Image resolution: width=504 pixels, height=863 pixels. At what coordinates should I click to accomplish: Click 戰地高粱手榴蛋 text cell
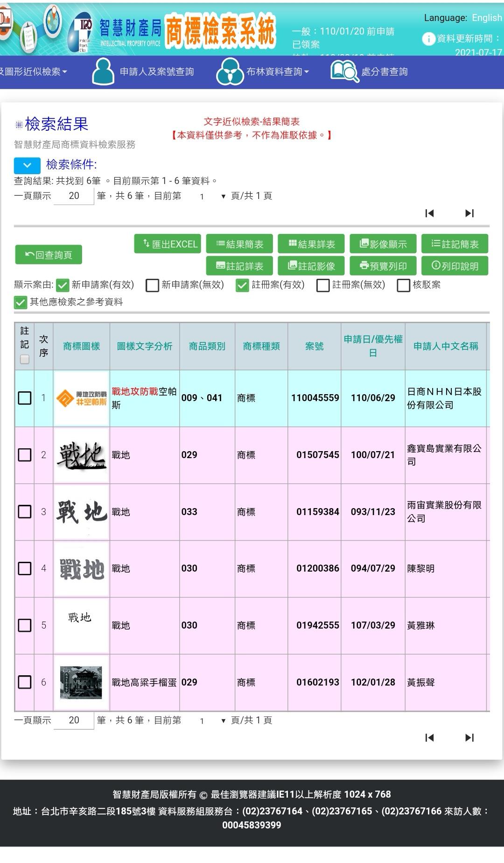[x=144, y=682]
